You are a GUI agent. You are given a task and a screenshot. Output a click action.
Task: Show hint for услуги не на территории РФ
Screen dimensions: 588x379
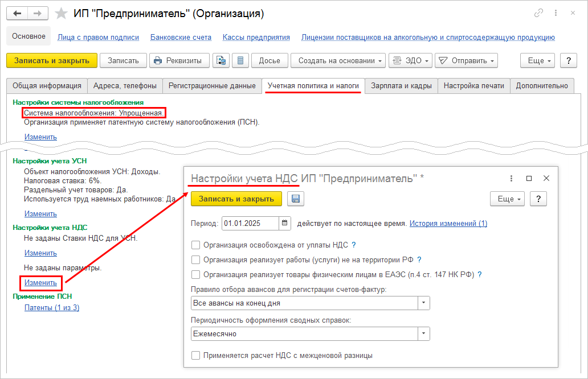pos(419,259)
